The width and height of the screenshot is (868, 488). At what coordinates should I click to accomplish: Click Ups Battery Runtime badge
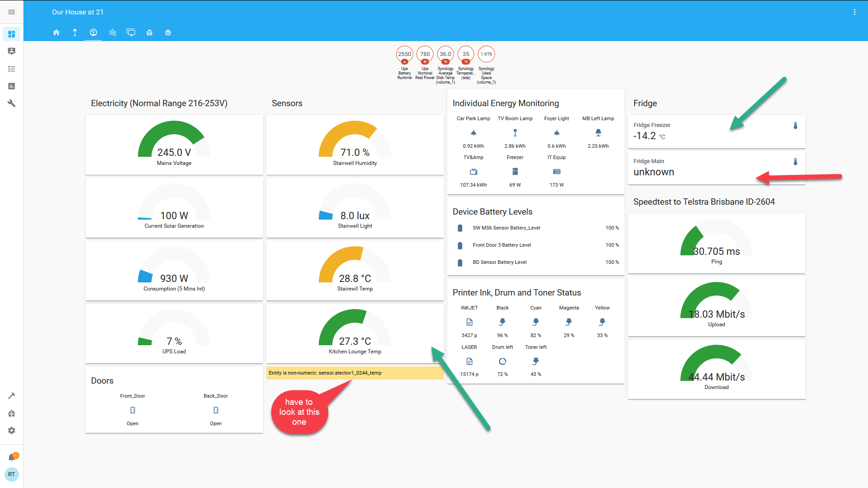click(x=404, y=55)
